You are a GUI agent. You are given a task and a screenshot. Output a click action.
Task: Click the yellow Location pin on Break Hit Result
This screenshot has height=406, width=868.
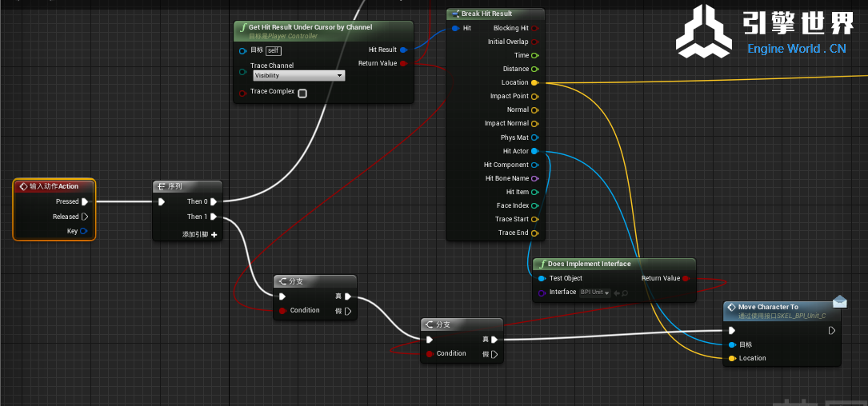pyautogui.click(x=534, y=82)
